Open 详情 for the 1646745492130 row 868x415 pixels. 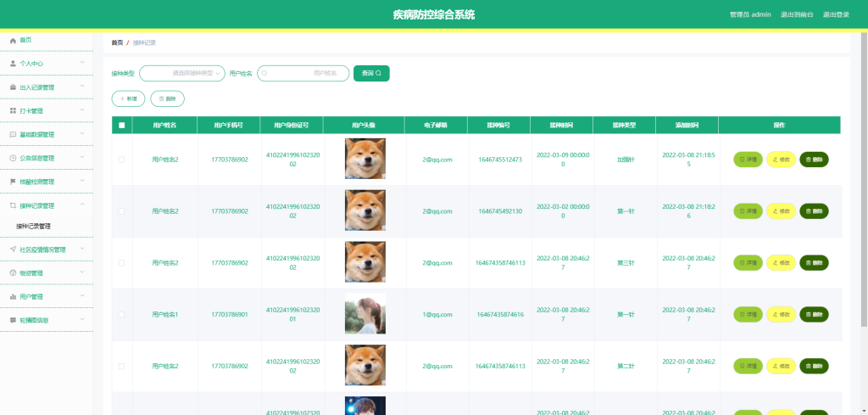click(748, 211)
